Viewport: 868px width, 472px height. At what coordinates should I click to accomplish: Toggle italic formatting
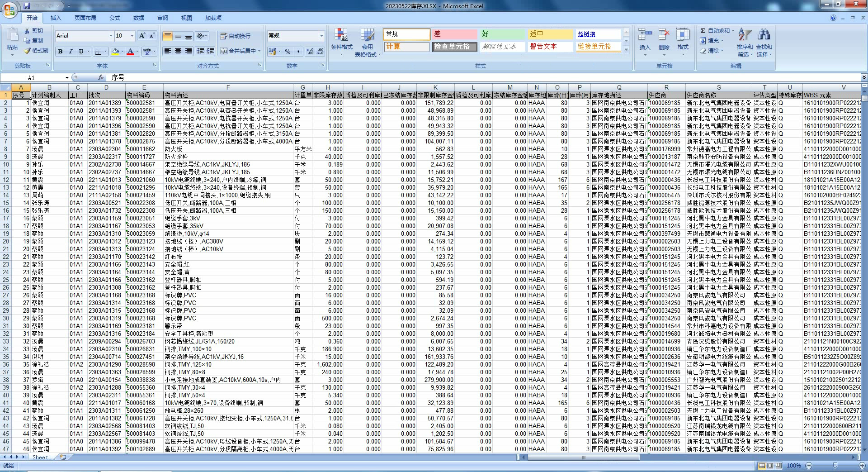coord(71,52)
